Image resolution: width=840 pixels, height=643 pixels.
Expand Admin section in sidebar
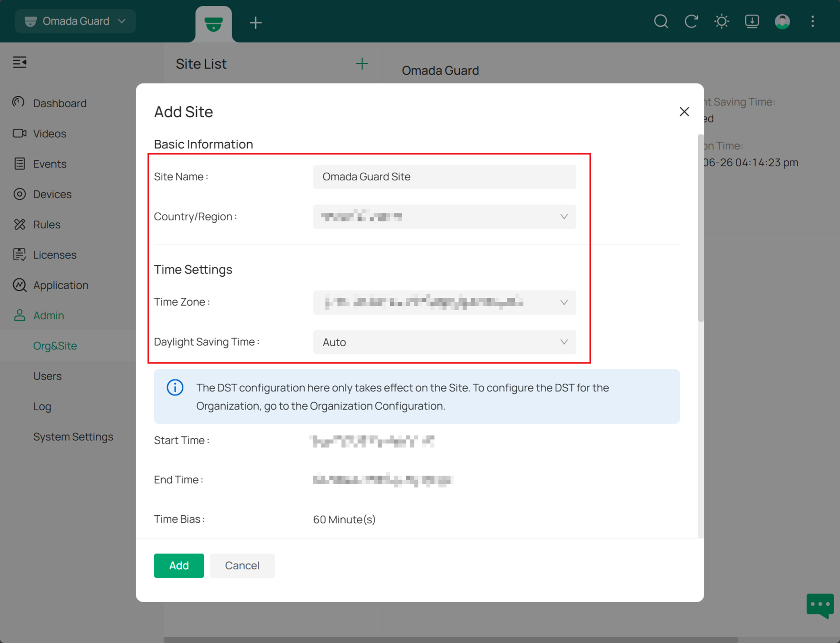(48, 316)
